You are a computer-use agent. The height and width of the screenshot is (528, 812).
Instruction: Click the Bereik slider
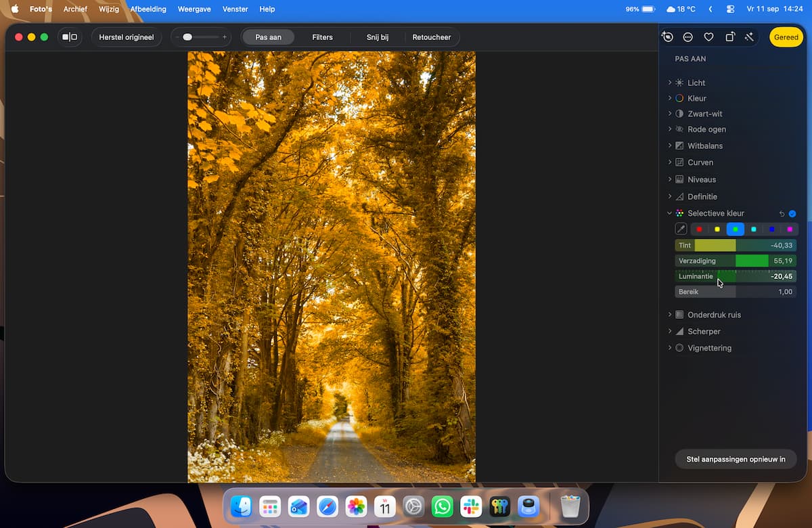click(x=736, y=292)
